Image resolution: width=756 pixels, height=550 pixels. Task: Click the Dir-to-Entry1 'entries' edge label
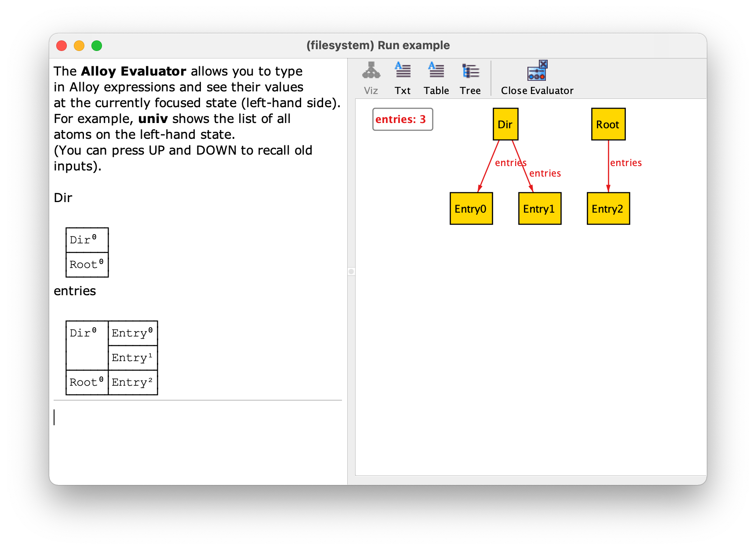coord(545,174)
